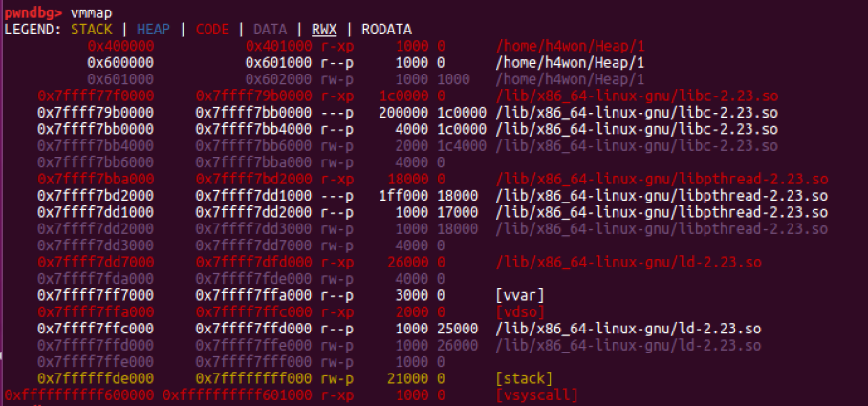Click the start address 0x7ffff7bb6000
Screen dimensions: 868x406
(96, 162)
